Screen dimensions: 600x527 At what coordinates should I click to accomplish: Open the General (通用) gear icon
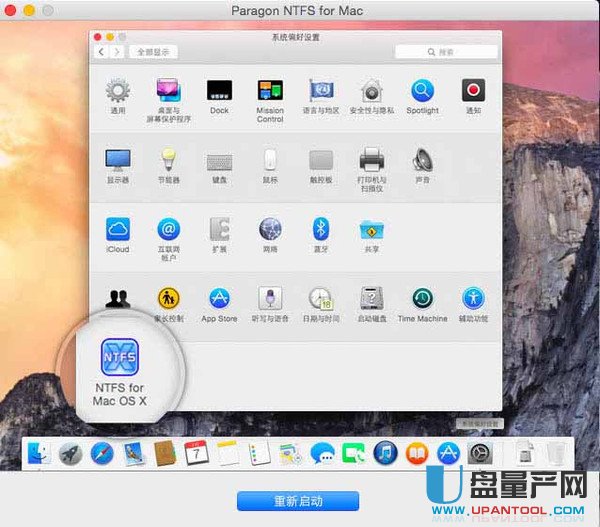(118, 91)
